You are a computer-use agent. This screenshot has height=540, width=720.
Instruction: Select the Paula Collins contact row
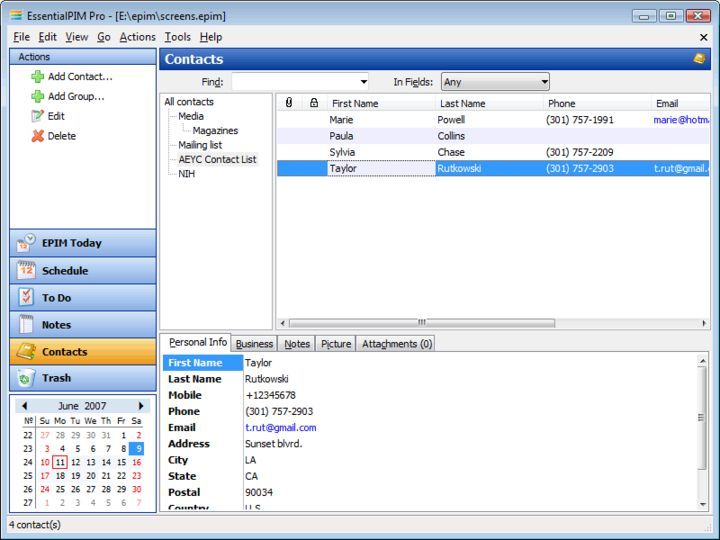pyautogui.click(x=493, y=136)
